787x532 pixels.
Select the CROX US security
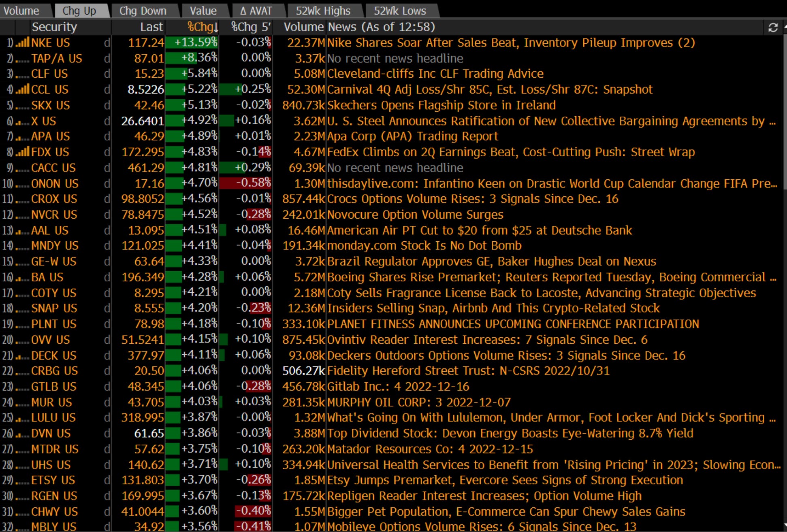(x=54, y=199)
